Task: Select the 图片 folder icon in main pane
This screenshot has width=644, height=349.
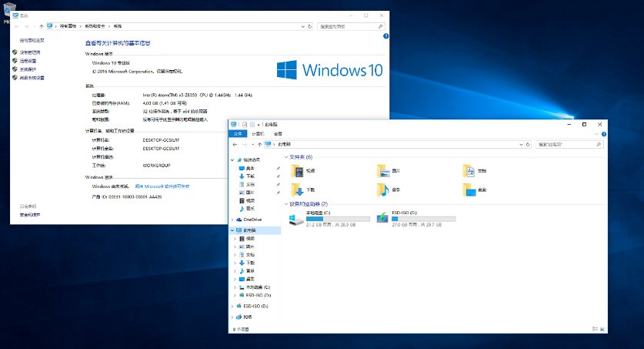Action: point(383,171)
